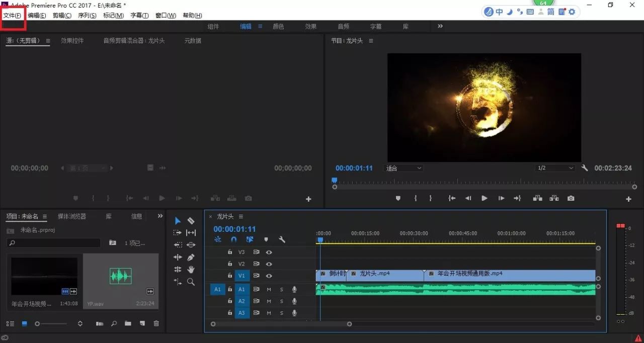Screen dimensions: 644x343
Task: Export frame with camera icon in Program monitor
Action: [571, 199]
